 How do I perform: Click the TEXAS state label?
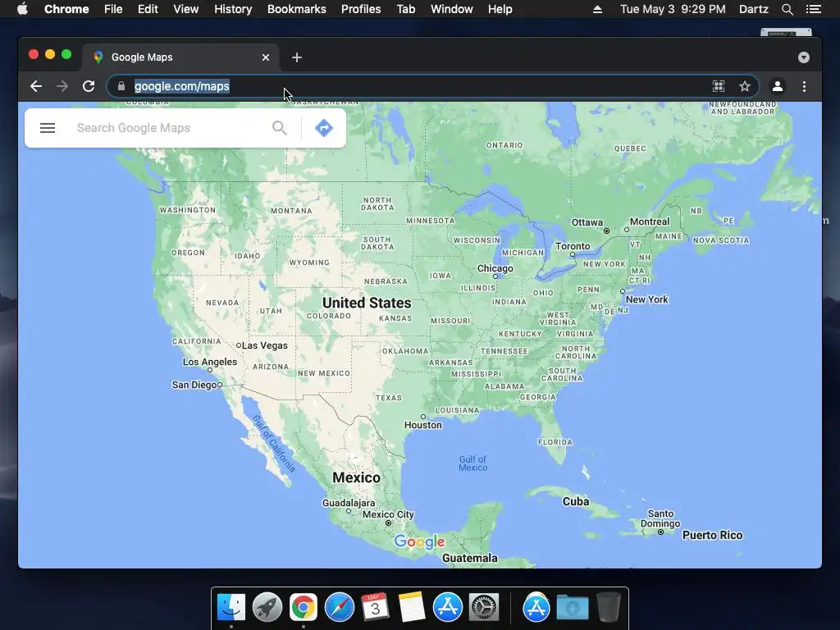[388, 398]
